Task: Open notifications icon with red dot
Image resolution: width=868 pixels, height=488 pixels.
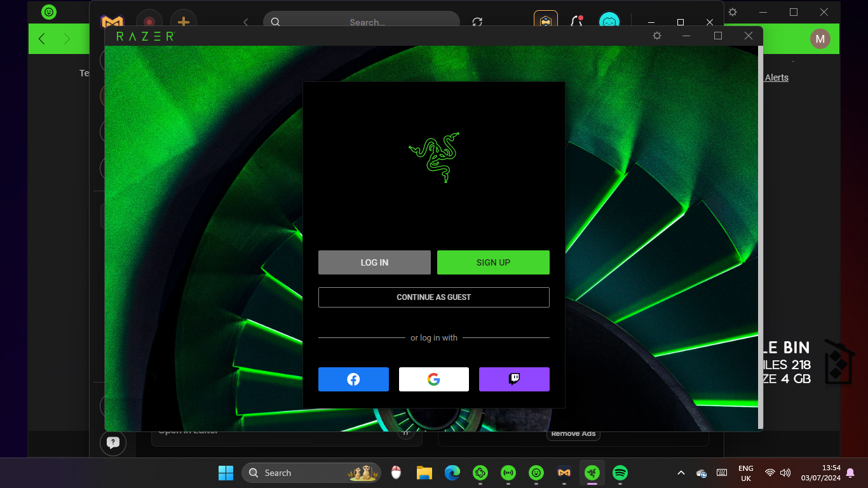Action: [577, 22]
